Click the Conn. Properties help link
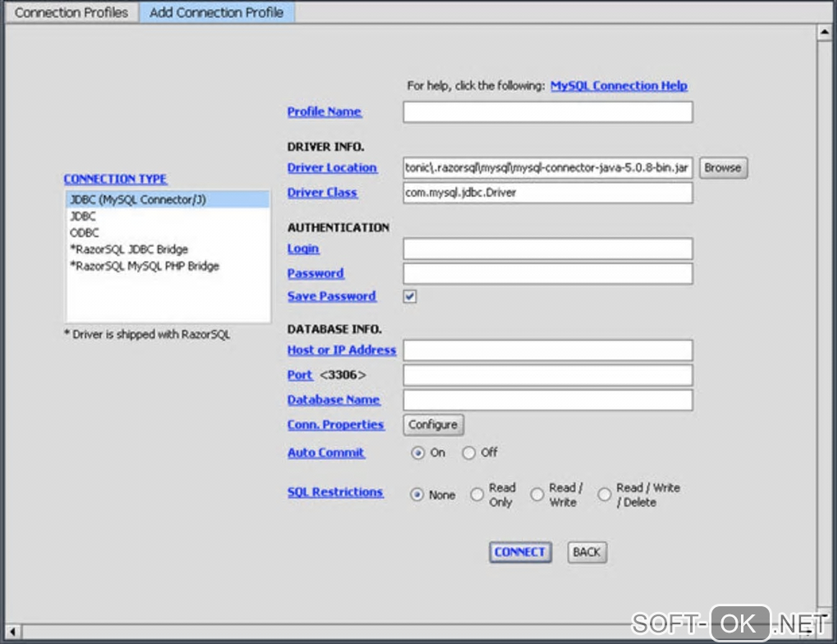 click(336, 425)
